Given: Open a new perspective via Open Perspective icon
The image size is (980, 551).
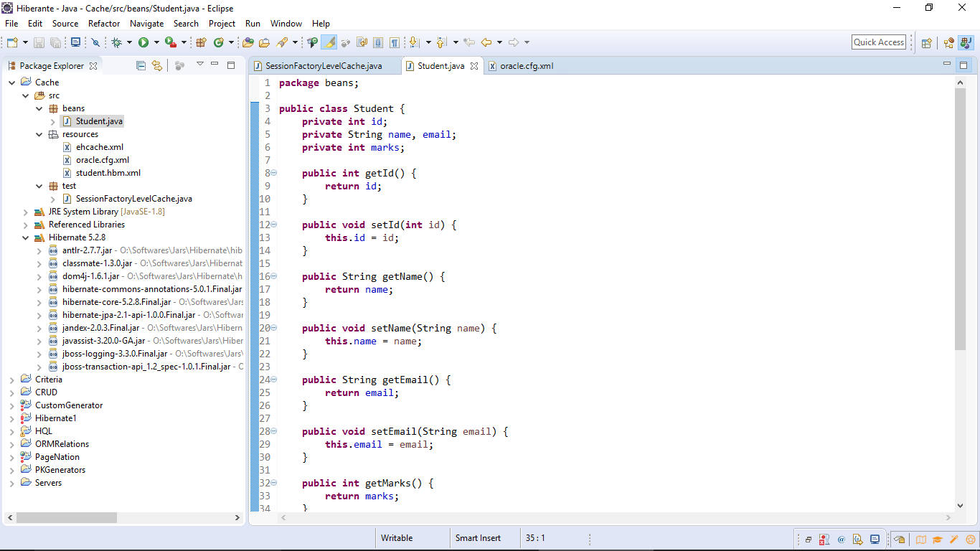Looking at the screenshot, I should point(926,43).
